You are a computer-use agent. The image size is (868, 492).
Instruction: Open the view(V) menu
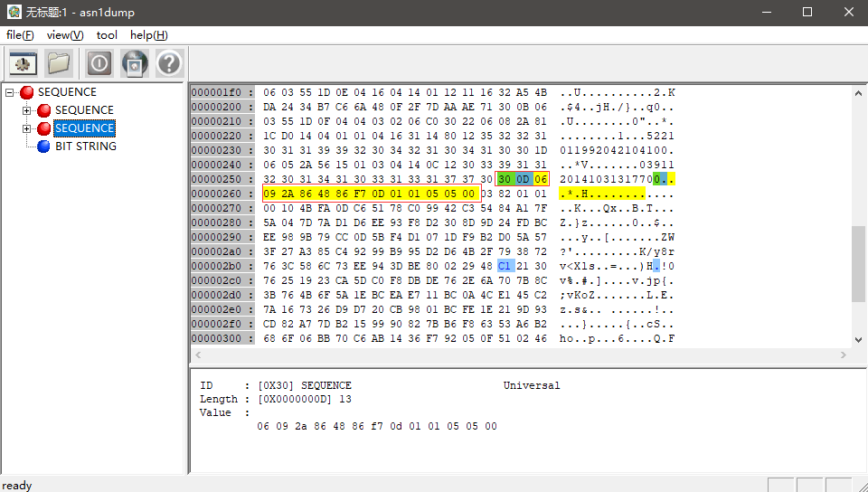pyautogui.click(x=65, y=35)
